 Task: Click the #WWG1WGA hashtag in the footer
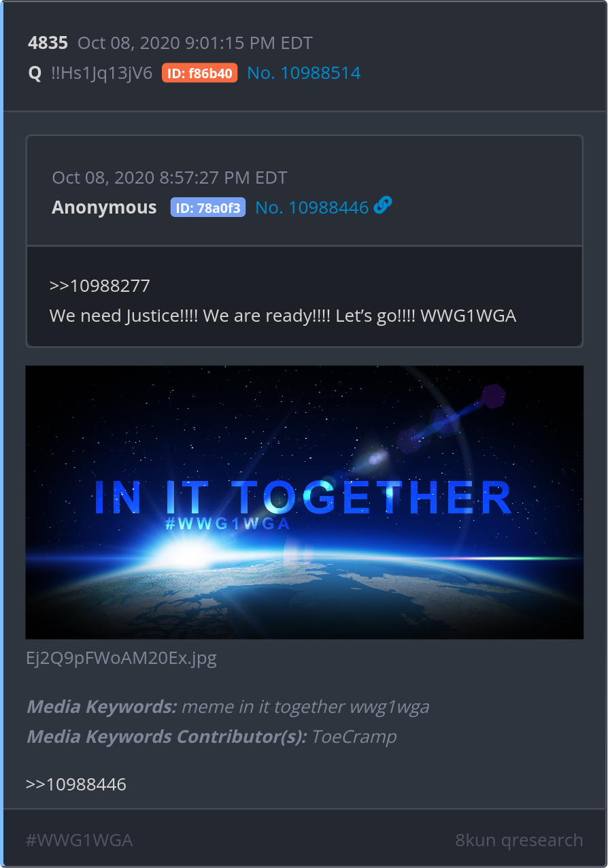coord(79,840)
